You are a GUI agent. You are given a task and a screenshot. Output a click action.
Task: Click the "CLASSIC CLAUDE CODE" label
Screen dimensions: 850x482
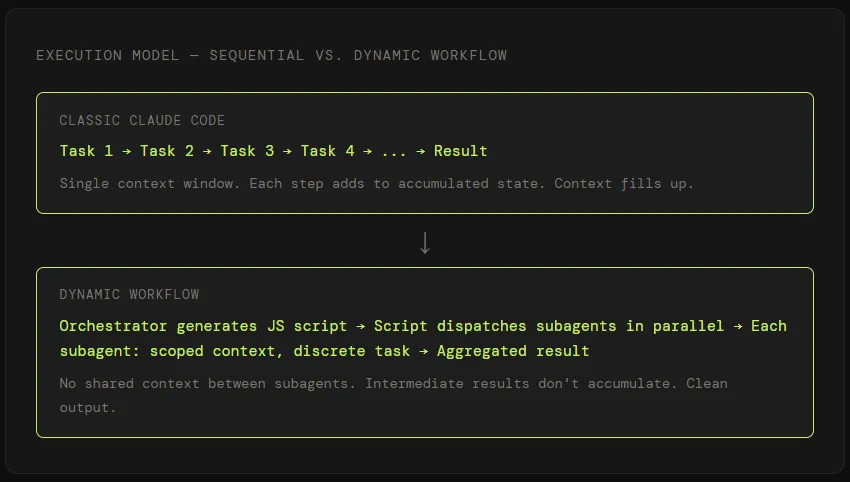coord(142,120)
